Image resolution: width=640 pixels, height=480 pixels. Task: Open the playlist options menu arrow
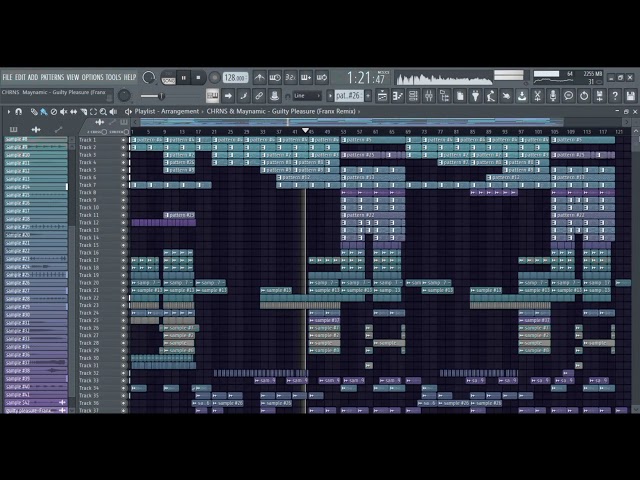pyautogui.click(x=8, y=111)
